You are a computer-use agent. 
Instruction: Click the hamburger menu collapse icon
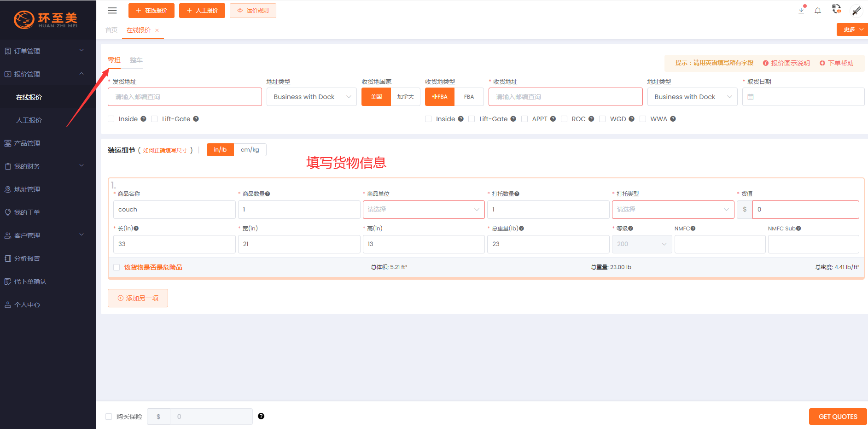pyautogui.click(x=112, y=11)
